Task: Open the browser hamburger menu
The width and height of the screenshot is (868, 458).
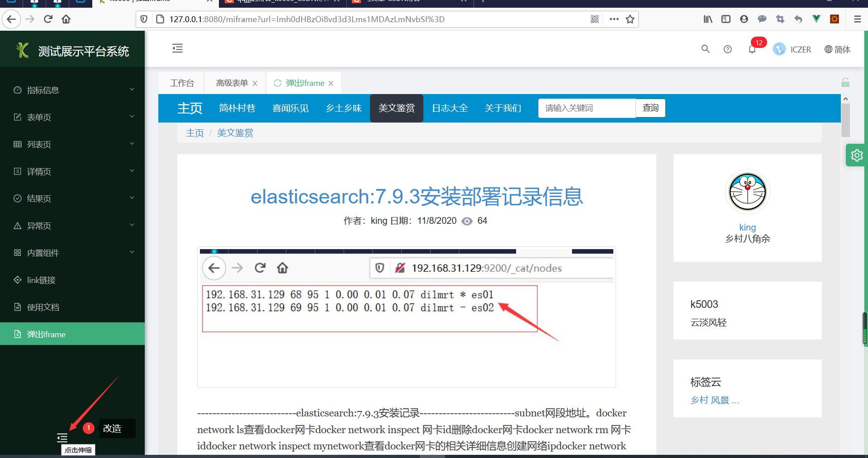Action: tap(857, 19)
